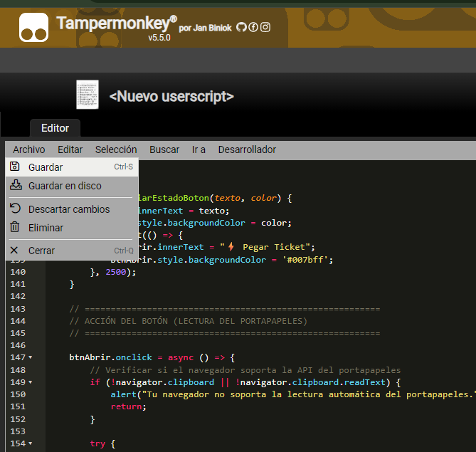476x452 pixels.
Task: Click the download tray icon for Guardar en disco
Action: (16, 185)
